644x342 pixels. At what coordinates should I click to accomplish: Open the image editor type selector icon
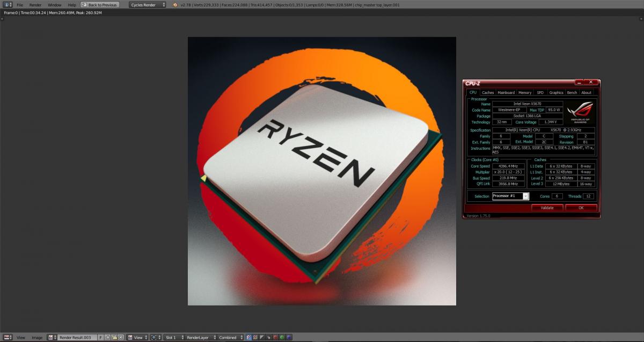[8, 337]
